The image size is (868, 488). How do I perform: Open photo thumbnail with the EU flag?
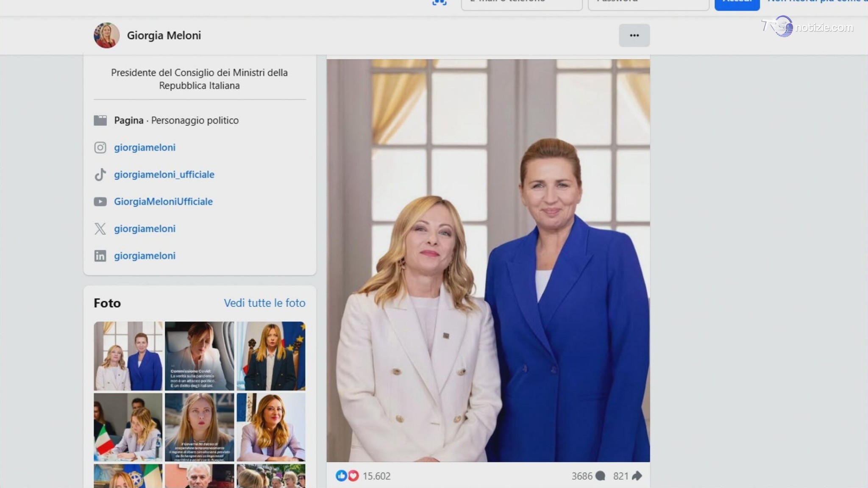coord(271,356)
